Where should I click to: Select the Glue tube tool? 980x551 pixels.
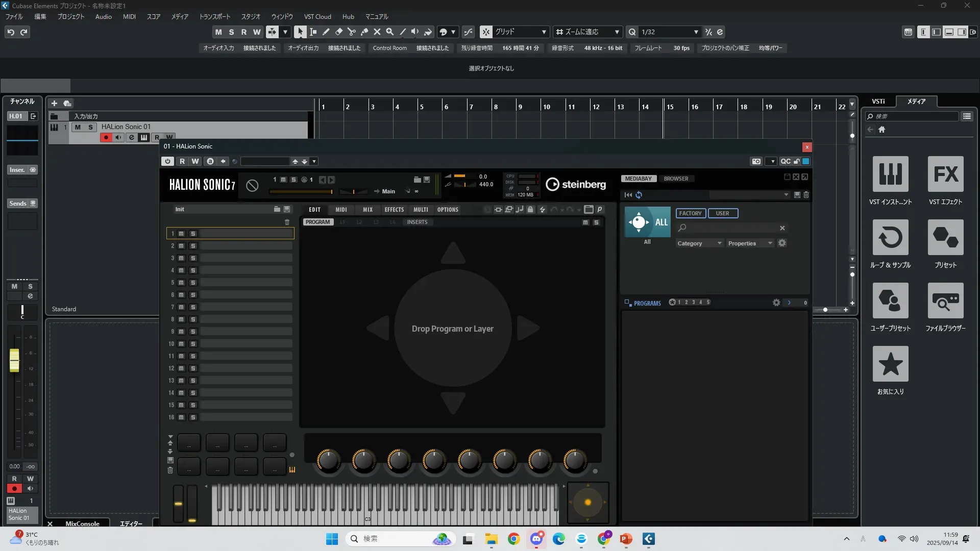[x=364, y=32]
